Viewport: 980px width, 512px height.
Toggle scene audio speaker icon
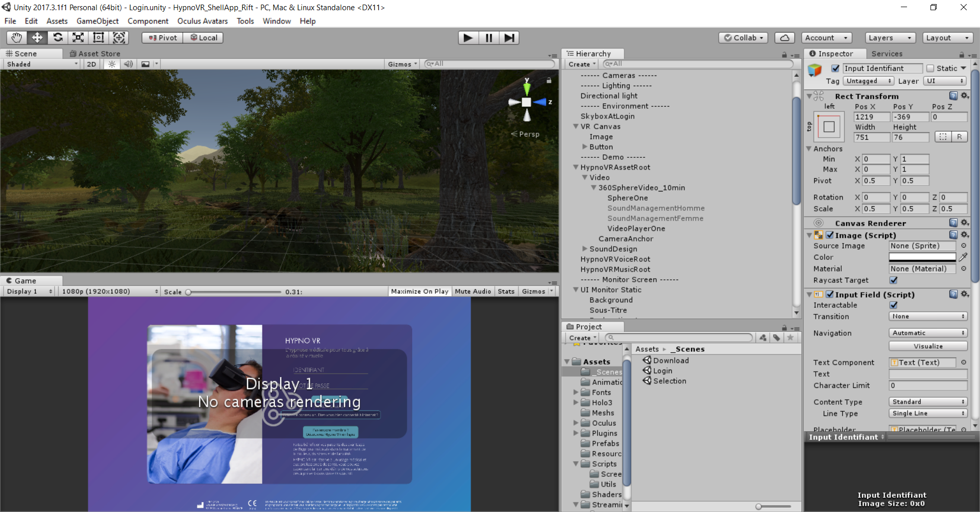click(x=128, y=64)
